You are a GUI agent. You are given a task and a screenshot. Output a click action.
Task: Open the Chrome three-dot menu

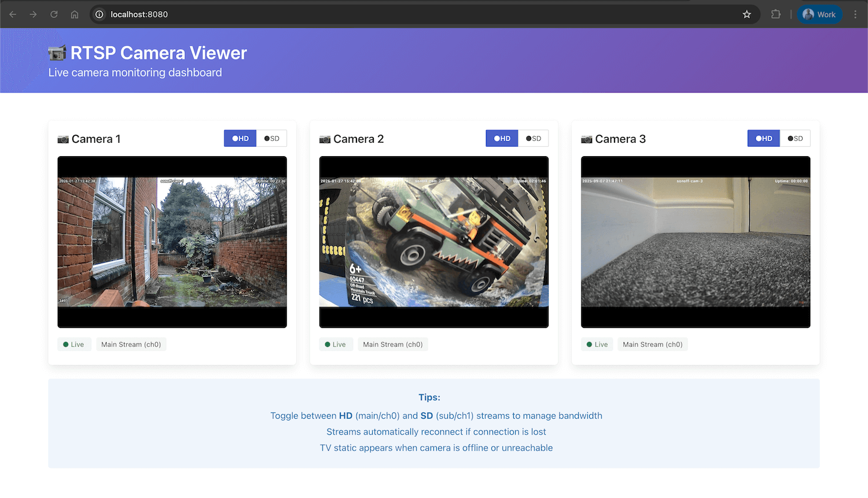pyautogui.click(x=855, y=14)
